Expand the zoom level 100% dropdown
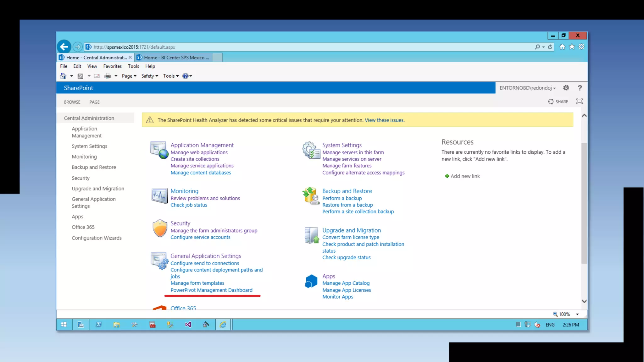The height and width of the screenshot is (362, 644). point(577,314)
